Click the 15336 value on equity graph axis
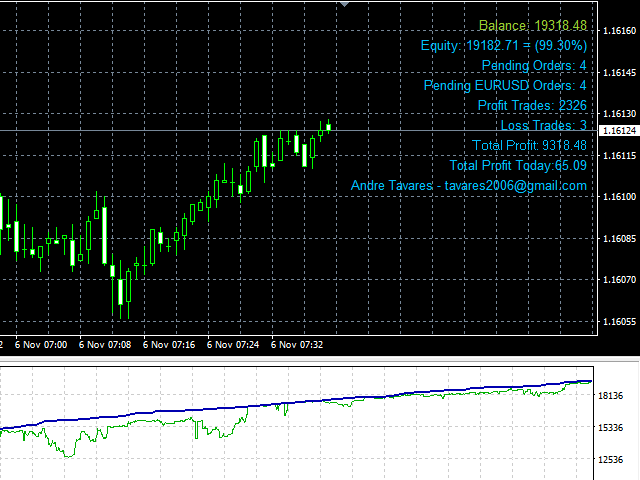Screen dimensions: 640x480 pyautogui.click(x=610, y=428)
